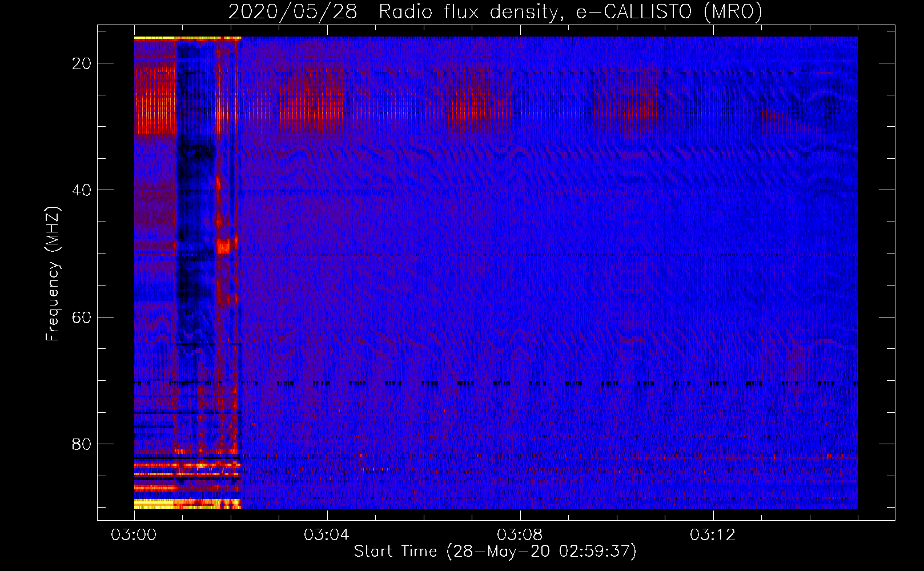Click the 'Start Time (28-May-20 02:59:37)' label
924x571 pixels.
click(x=495, y=552)
